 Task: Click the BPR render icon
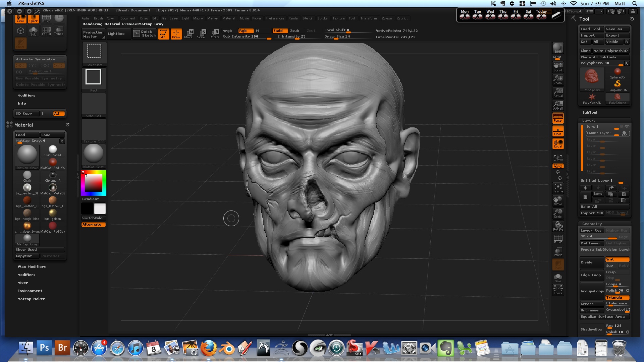pyautogui.click(x=558, y=48)
